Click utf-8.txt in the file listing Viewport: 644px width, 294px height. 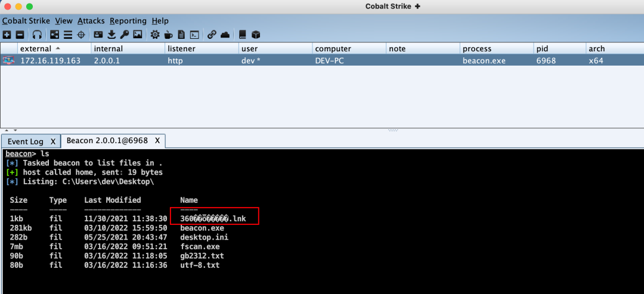point(200,265)
